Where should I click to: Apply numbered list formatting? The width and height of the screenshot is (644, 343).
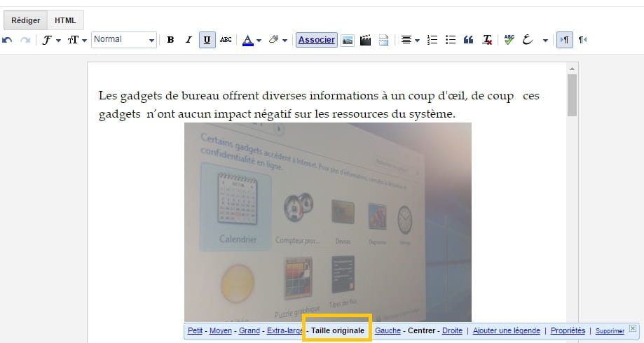tap(432, 40)
